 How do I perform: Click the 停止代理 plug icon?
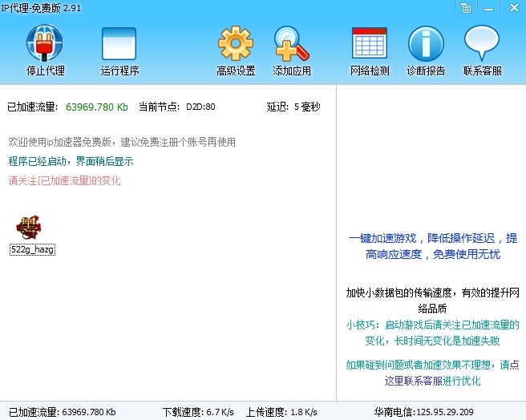(x=45, y=43)
